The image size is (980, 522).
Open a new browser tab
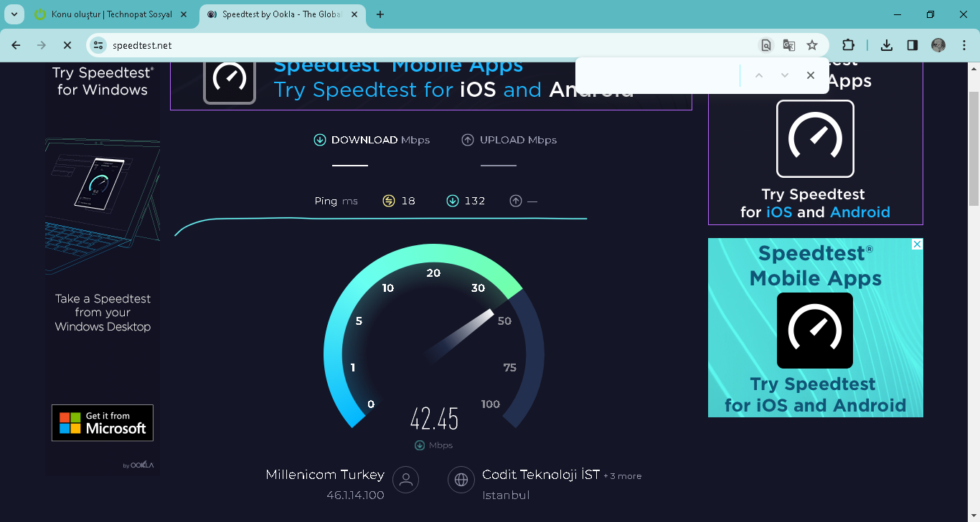(380, 14)
